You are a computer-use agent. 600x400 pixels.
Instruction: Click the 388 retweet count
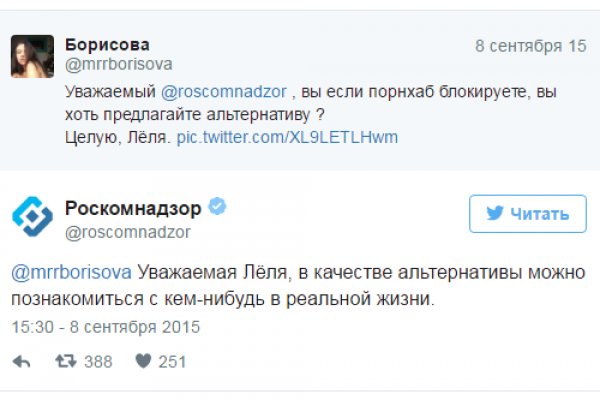point(98,361)
